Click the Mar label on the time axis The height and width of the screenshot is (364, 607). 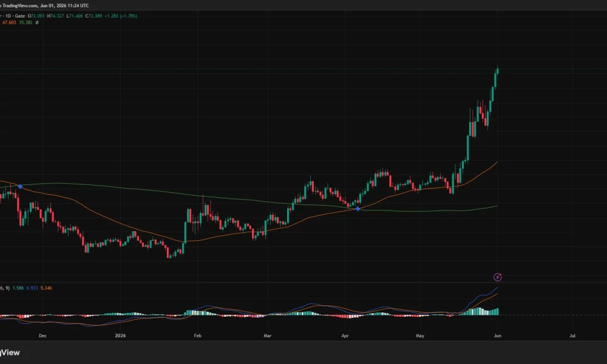pos(268,335)
